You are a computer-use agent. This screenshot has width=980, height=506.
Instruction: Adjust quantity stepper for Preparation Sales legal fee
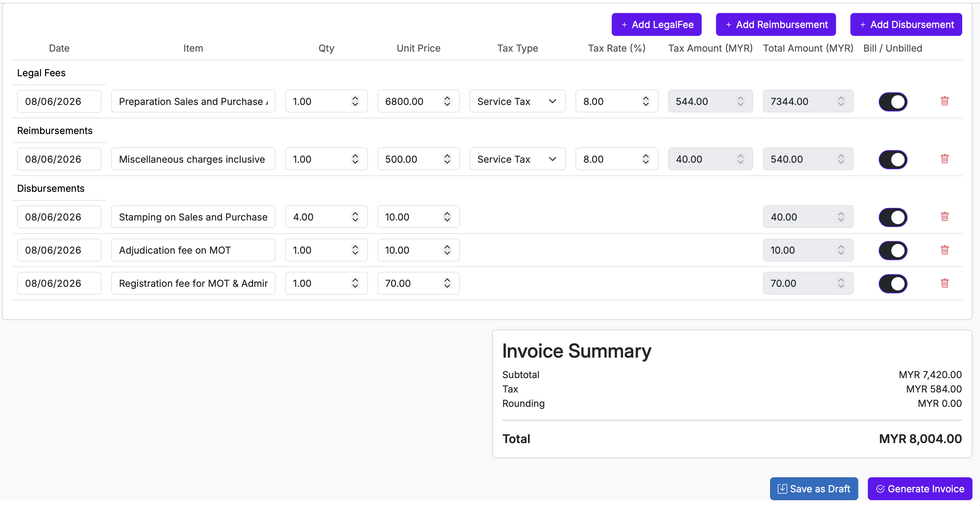click(355, 101)
